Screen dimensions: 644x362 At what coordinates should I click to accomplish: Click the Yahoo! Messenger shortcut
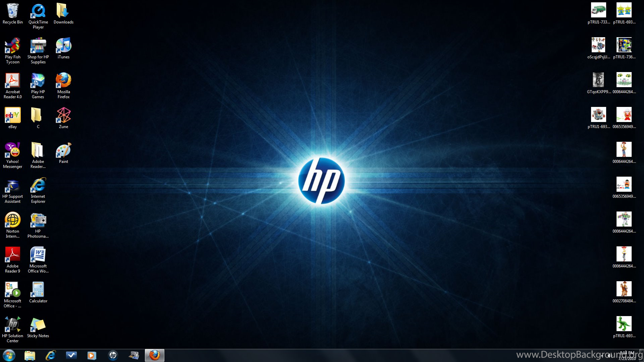(13, 155)
